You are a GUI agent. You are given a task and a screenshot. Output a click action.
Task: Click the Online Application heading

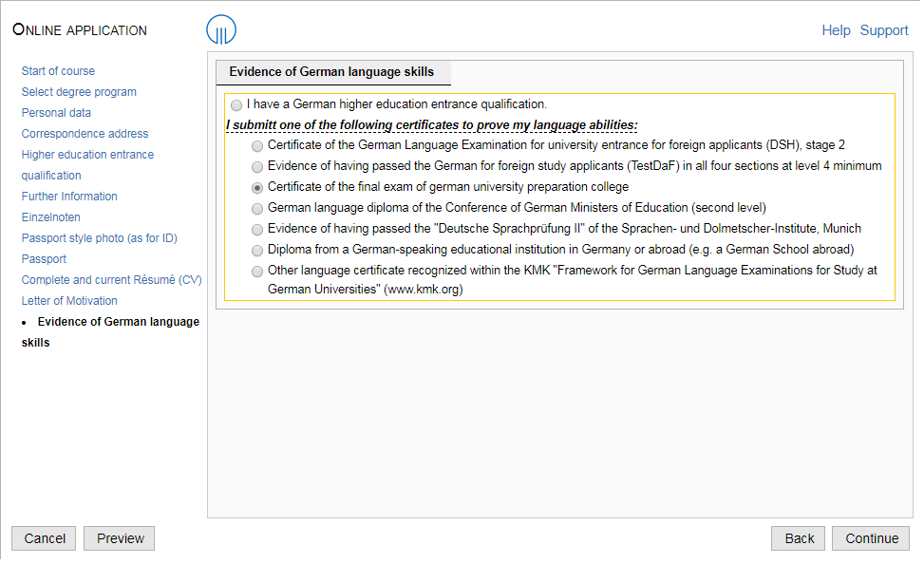point(80,30)
